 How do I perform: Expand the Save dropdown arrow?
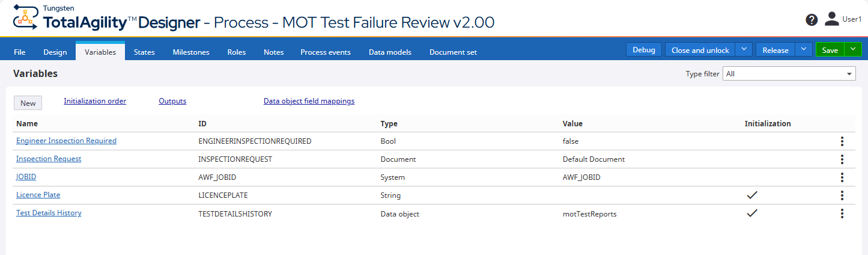pyautogui.click(x=853, y=50)
